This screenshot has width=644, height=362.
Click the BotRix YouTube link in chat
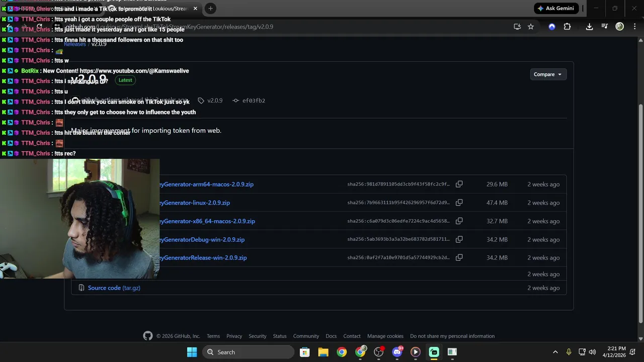coord(134,71)
